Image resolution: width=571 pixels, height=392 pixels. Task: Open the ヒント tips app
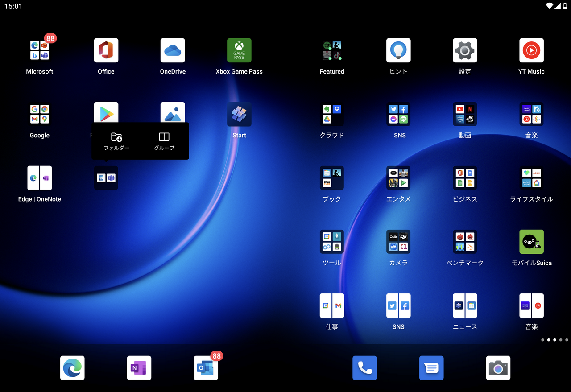click(x=398, y=50)
